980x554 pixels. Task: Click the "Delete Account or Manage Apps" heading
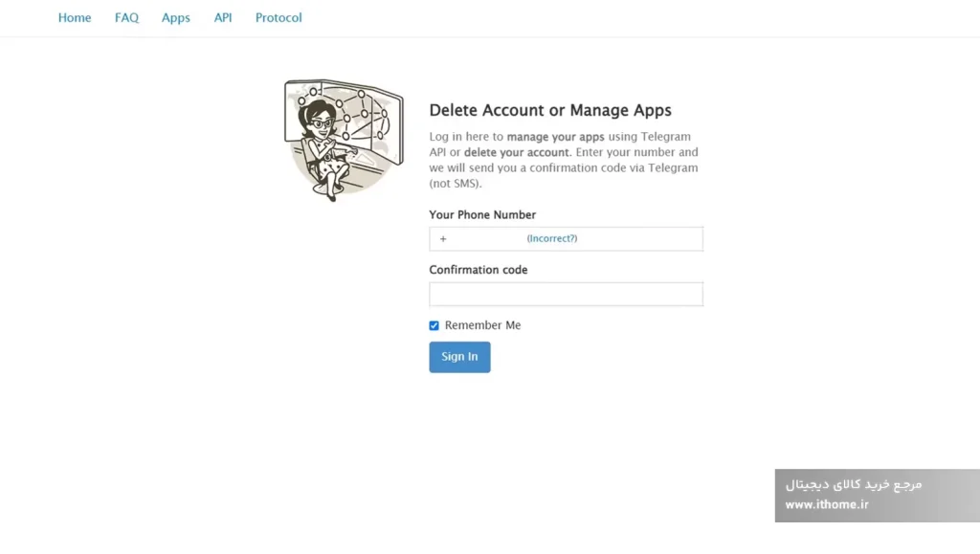[550, 111]
